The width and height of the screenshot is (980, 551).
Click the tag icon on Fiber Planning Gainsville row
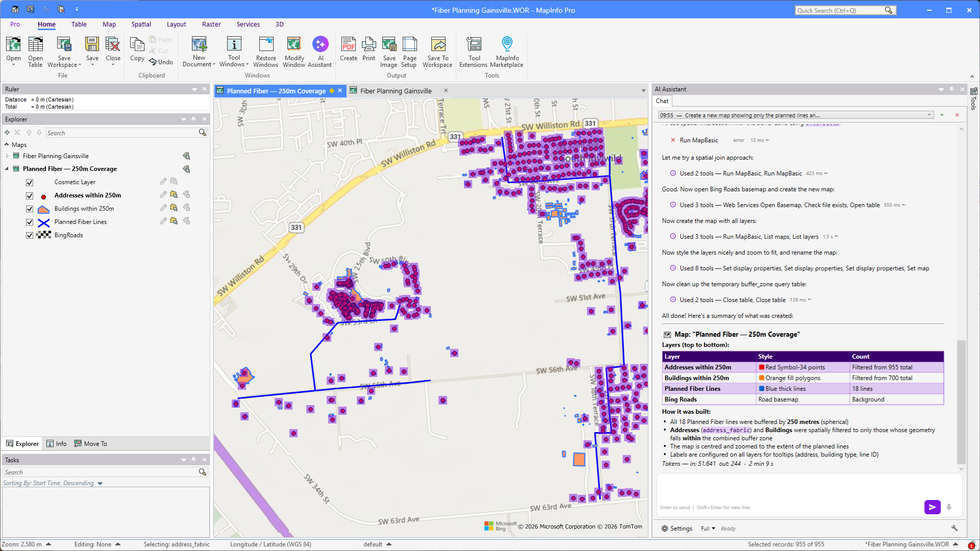click(x=186, y=156)
